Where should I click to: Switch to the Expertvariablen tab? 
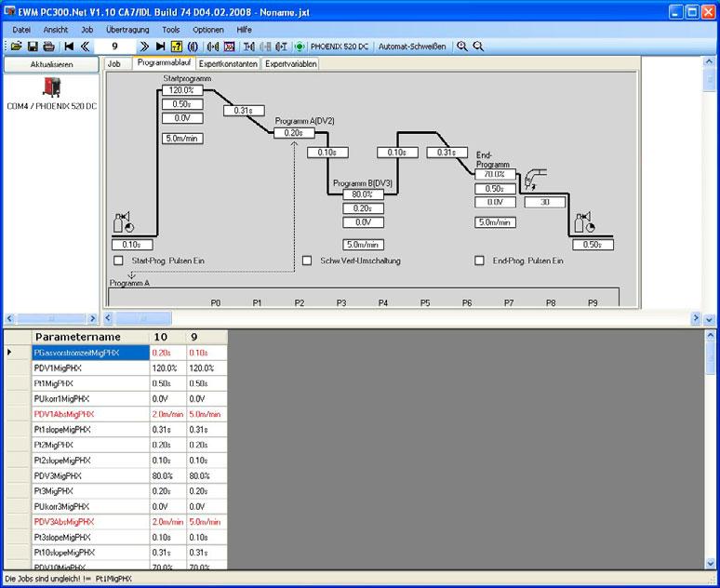(291, 64)
